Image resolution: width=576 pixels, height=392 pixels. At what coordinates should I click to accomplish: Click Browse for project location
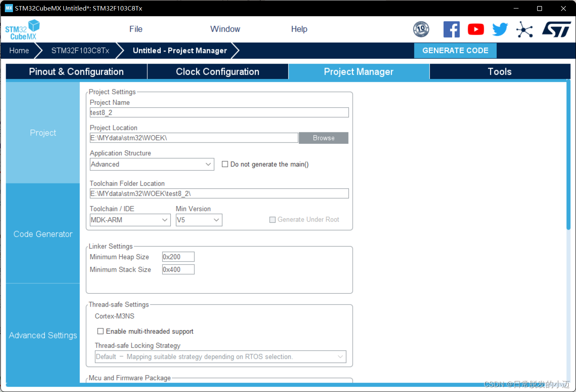[323, 138]
